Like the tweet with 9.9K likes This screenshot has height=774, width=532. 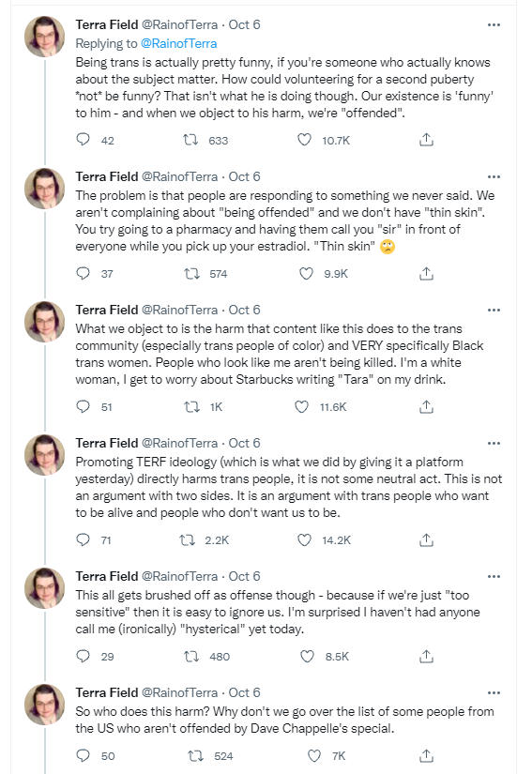(x=307, y=273)
